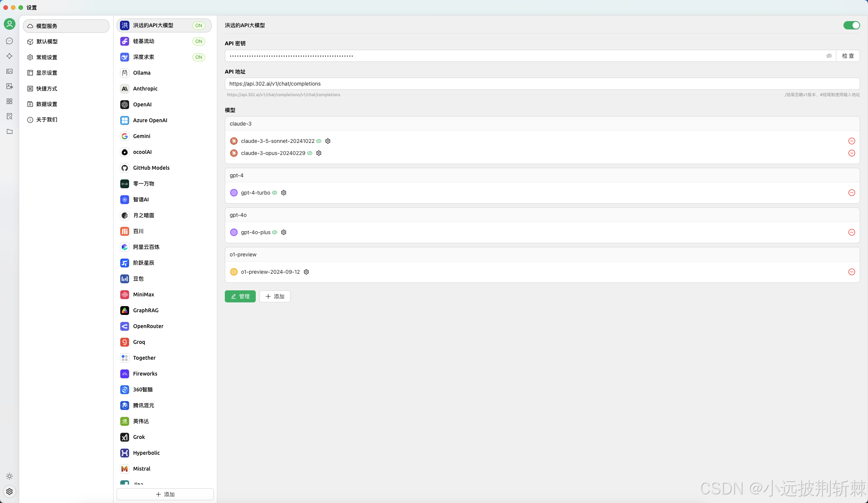Click vision eye icon on claude-3-opus-20240229

[x=310, y=153]
